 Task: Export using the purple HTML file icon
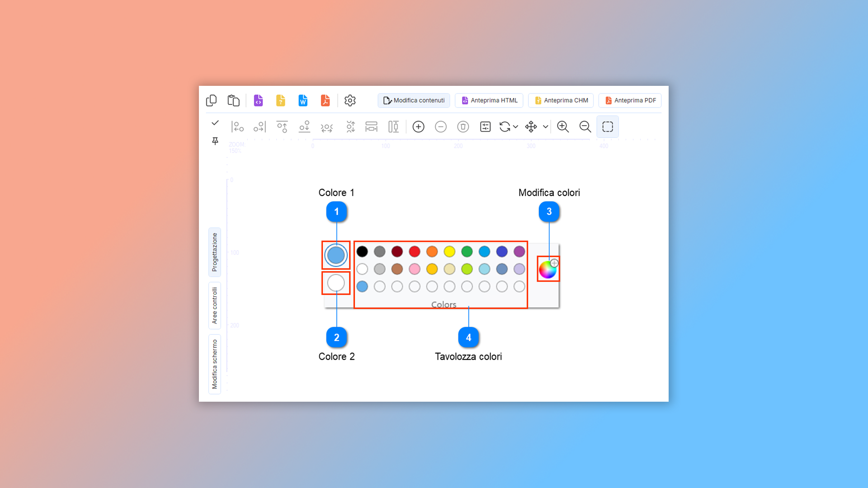click(258, 100)
